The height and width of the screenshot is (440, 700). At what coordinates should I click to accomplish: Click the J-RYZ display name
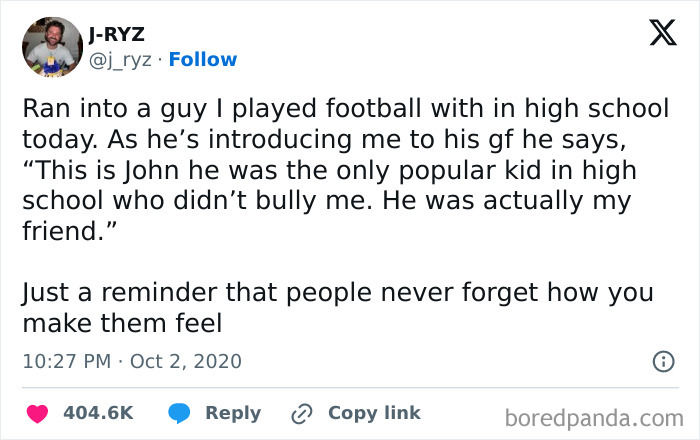pos(117,34)
